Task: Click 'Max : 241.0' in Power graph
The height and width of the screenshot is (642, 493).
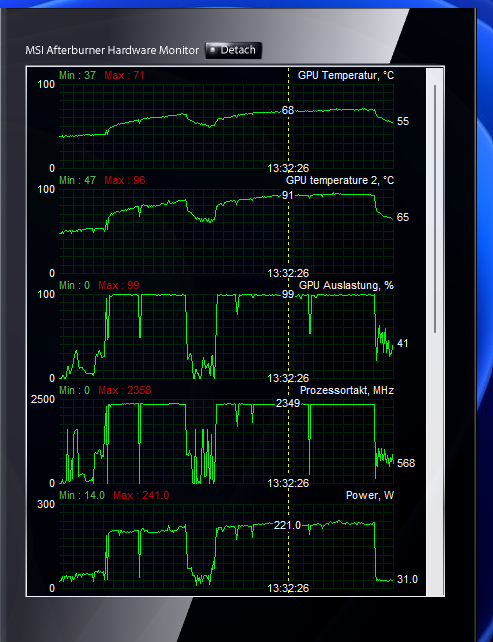Action: click(x=141, y=495)
